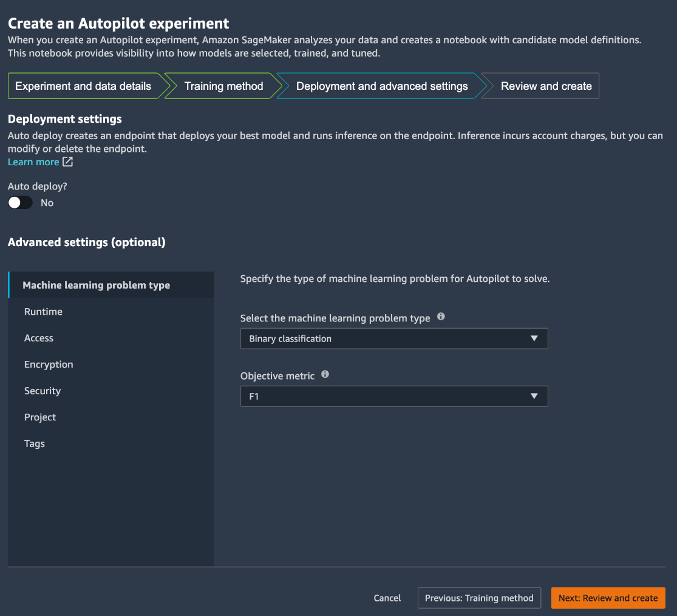Click info icon beside Objective metric
This screenshot has height=616, width=677.
tap(325, 374)
